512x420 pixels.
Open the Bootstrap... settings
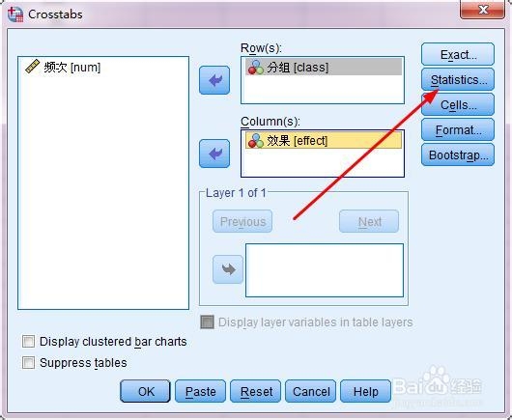tap(458, 155)
